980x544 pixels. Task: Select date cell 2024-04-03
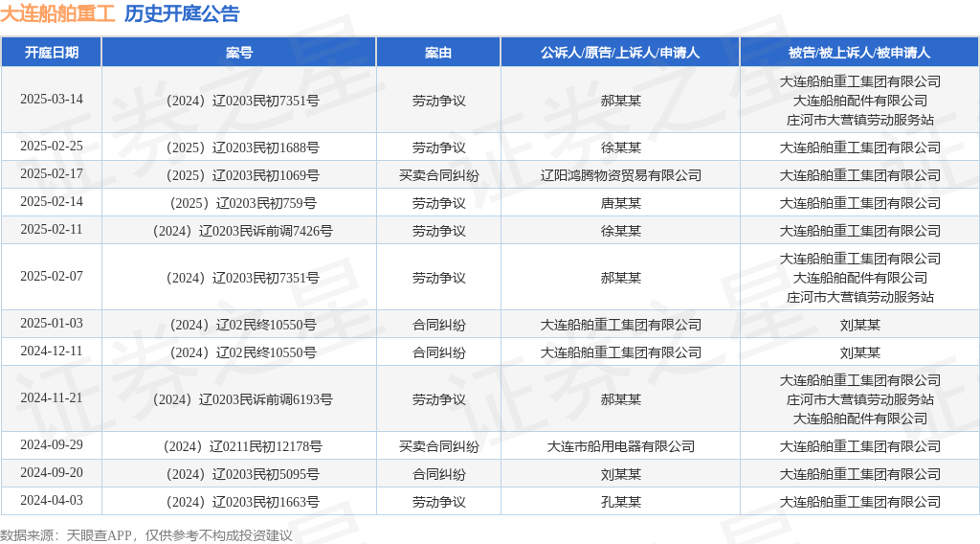click(x=52, y=500)
